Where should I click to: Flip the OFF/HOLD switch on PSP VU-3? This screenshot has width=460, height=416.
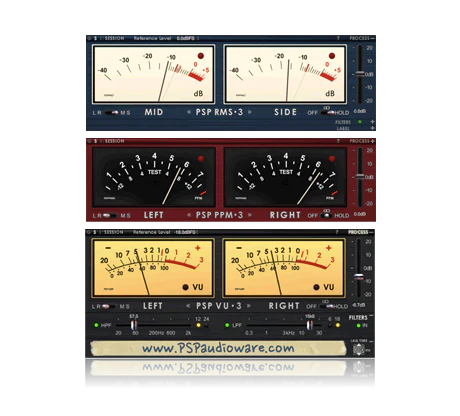point(326,306)
